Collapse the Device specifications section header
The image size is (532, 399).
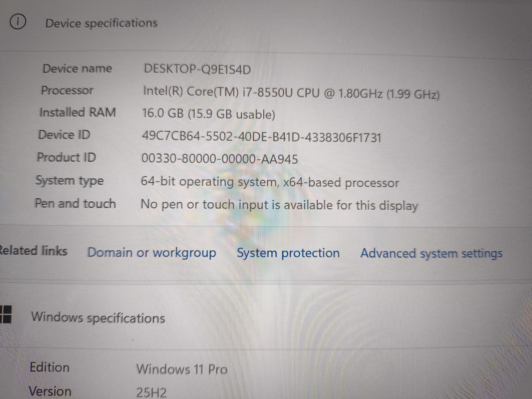pos(101,23)
